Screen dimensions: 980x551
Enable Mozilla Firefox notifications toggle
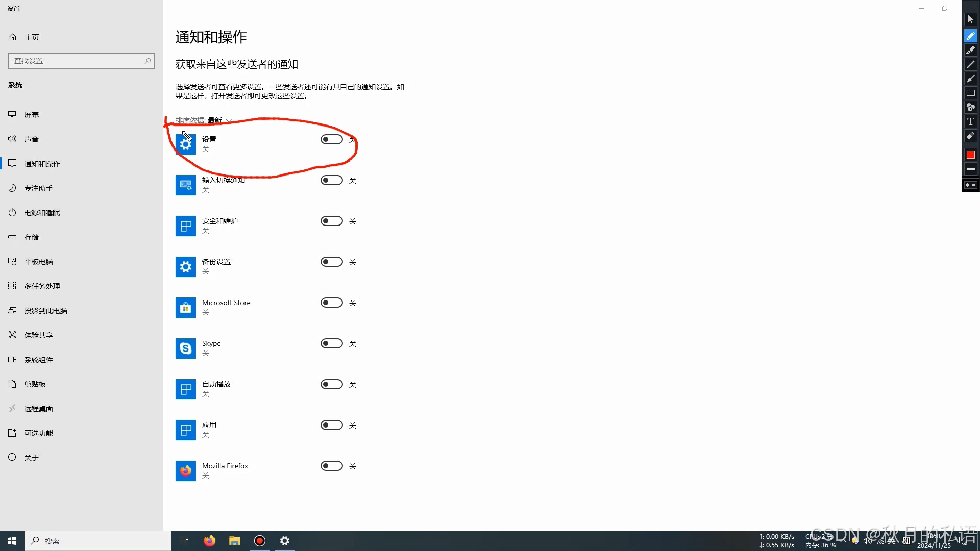point(331,466)
